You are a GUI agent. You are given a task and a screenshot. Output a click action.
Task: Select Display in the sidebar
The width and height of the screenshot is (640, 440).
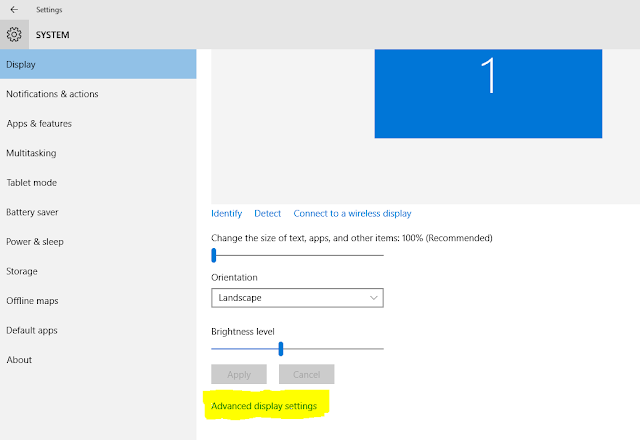click(98, 64)
